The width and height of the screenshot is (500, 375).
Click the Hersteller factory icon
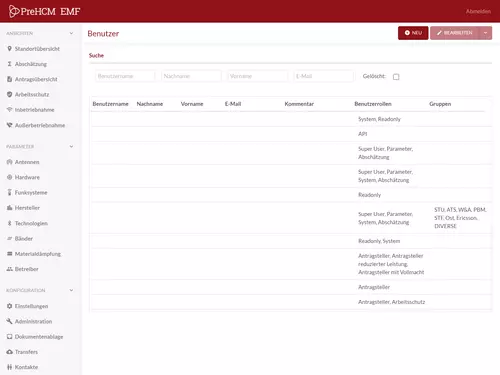[9, 208]
